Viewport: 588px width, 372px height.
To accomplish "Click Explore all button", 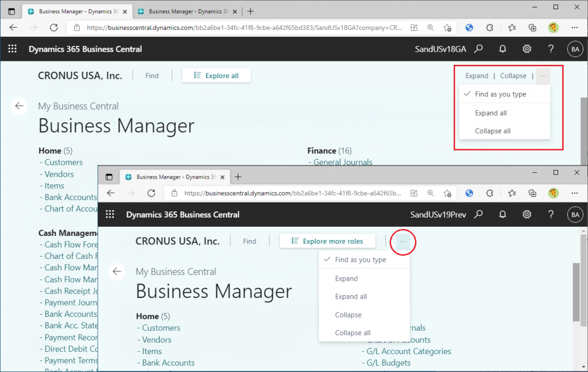I will click(216, 76).
